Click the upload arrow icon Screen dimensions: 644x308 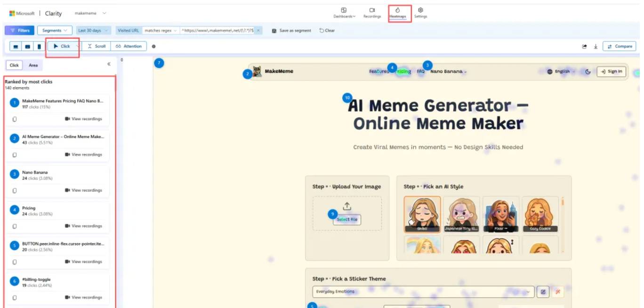click(x=347, y=206)
